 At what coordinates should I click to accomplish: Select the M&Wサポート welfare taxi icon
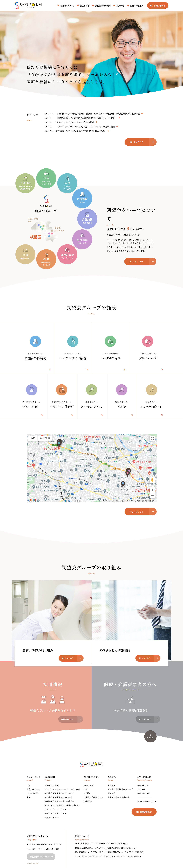[x=151, y=390]
